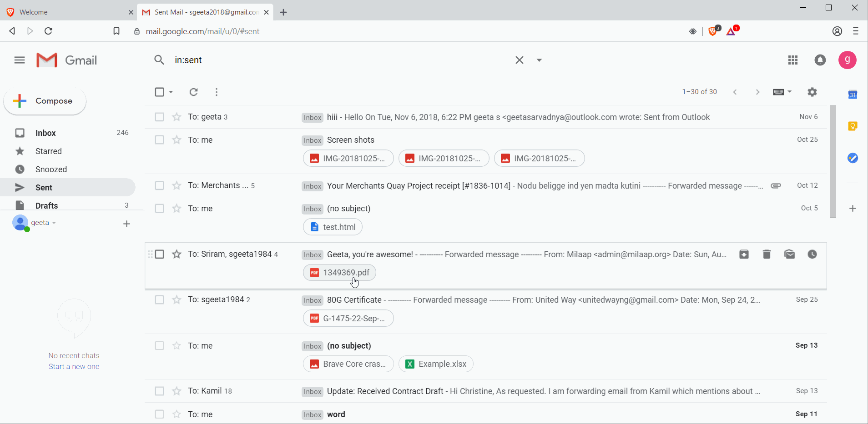Screen dimensions: 868x424
Task: Refresh the email list
Action: tap(193, 92)
